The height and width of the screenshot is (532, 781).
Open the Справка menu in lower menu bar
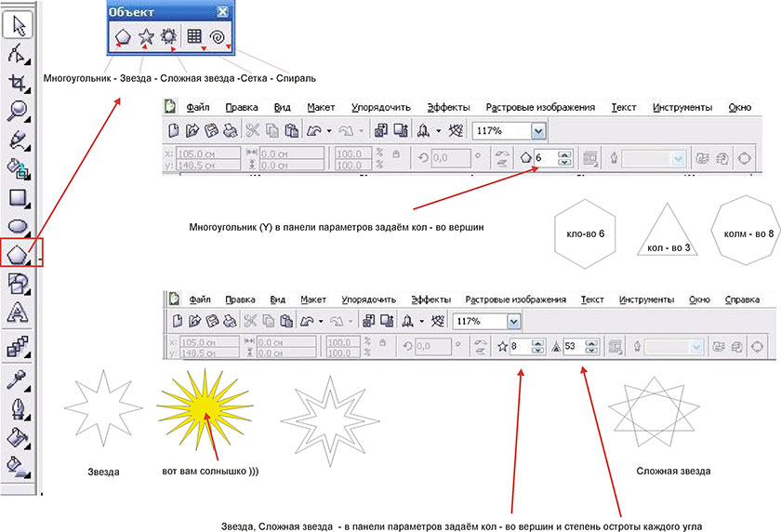pyautogui.click(x=741, y=299)
